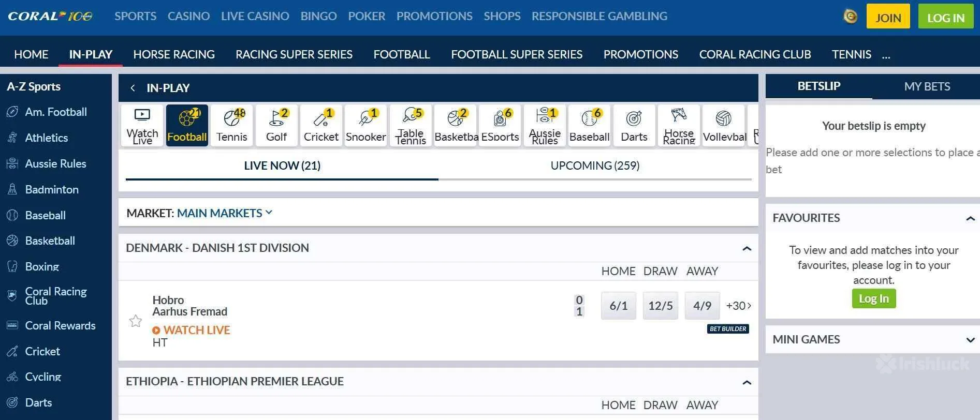The height and width of the screenshot is (420, 980).
Task: Select the Aussie Rules in-play icon in ribbon
Action: [545, 125]
